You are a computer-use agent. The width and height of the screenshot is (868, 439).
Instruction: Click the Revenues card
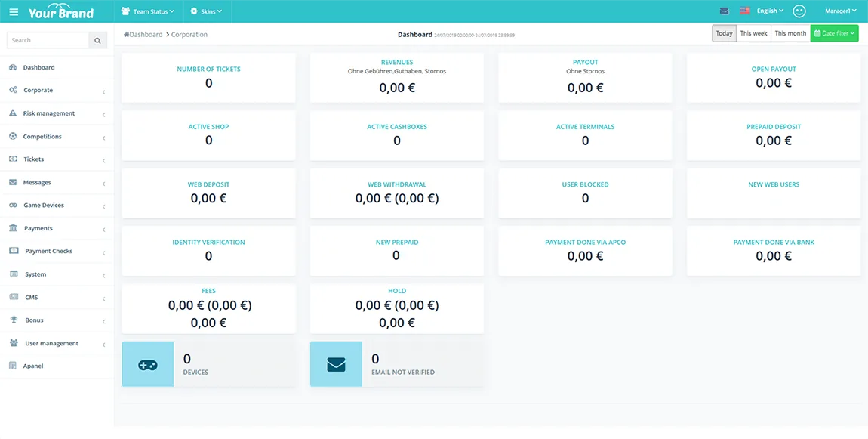[397, 78]
